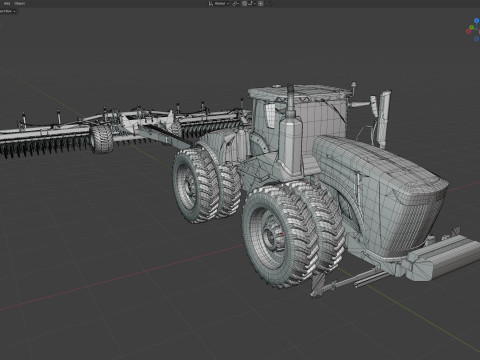Click the transform orientation axes icon
This screenshot has width=480, height=360.
click(x=211, y=4)
